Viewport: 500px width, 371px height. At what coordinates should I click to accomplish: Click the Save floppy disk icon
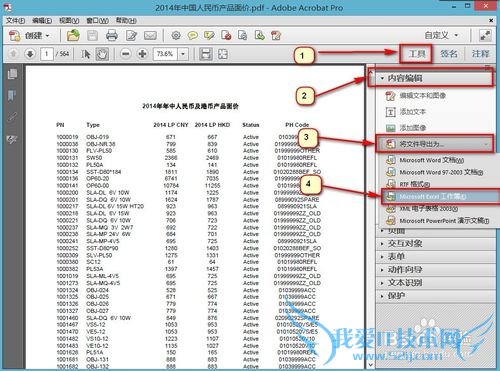point(92,35)
